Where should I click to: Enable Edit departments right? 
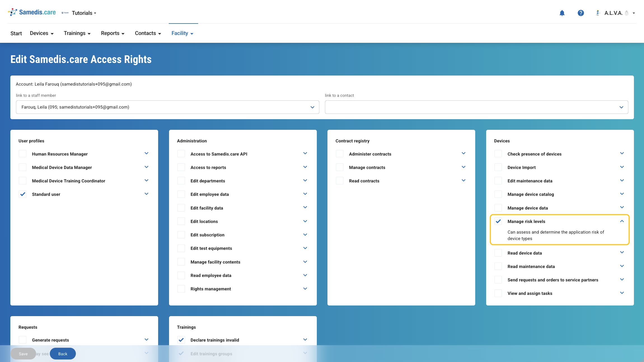(181, 180)
